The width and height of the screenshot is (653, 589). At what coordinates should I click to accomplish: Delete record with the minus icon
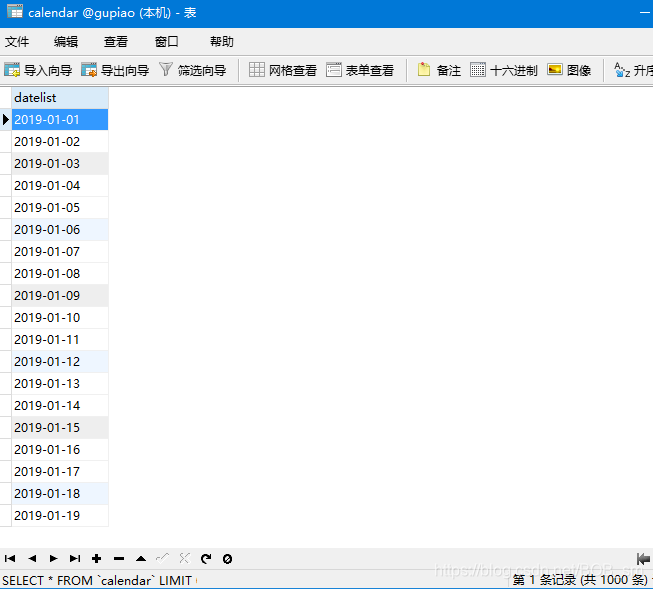[x=119, y=559]
